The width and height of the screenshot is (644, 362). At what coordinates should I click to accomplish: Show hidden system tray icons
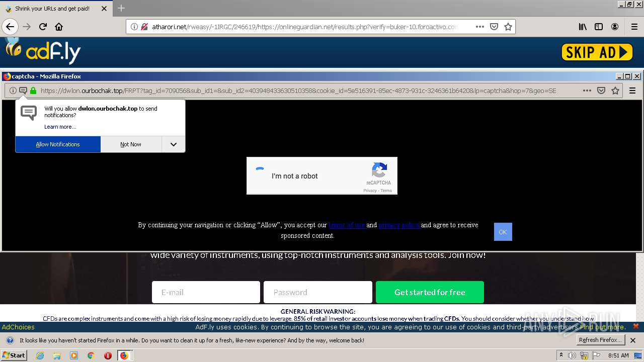[x=561, y=355]
